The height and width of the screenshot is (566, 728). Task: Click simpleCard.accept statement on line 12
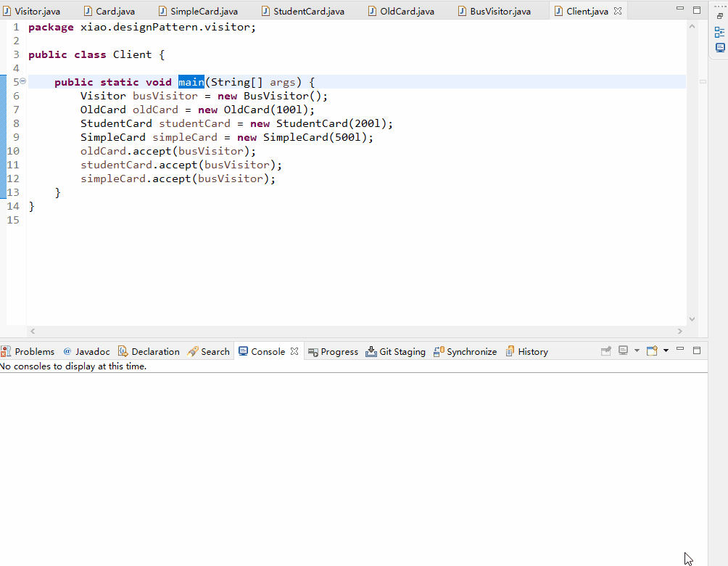click(178, 179)
